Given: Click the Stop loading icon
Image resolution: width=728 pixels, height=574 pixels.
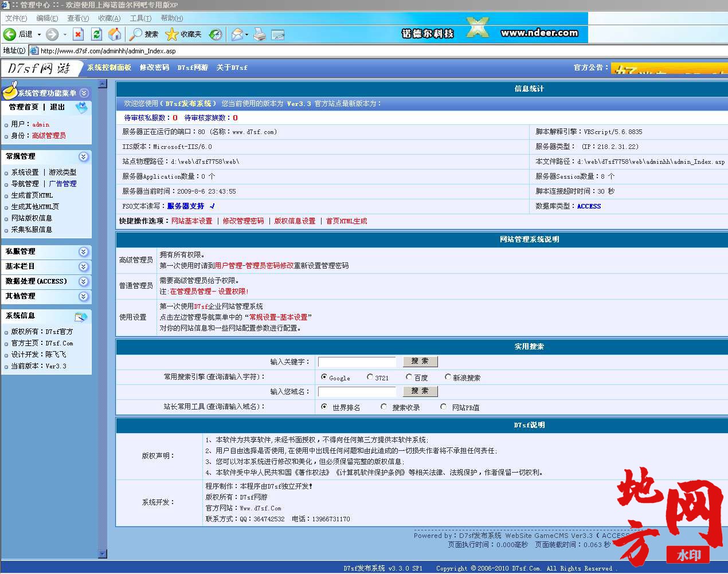Looking at the screenshot, I should pos(79,34).
